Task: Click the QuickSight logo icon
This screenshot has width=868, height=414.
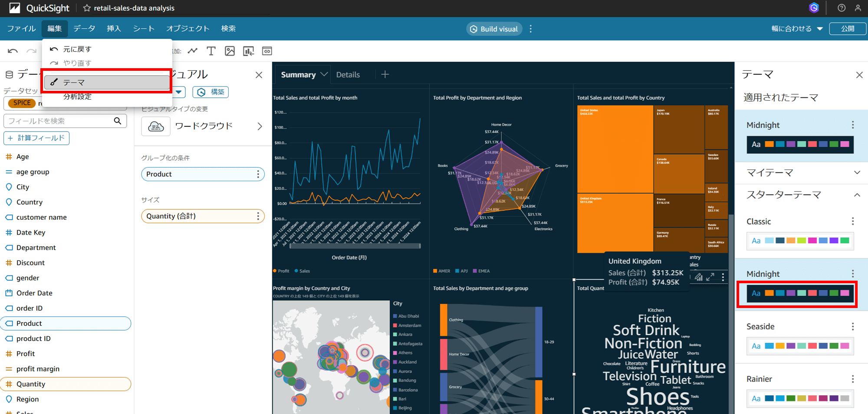Action: (14, 8)
